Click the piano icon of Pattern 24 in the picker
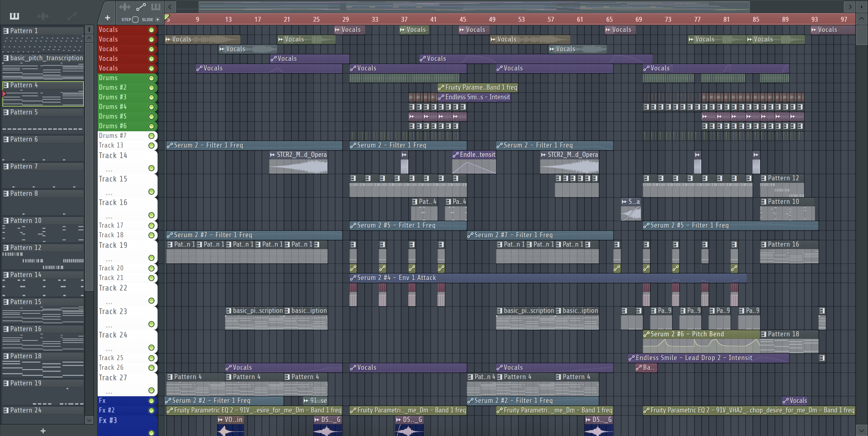 click(x=6, y=410)
